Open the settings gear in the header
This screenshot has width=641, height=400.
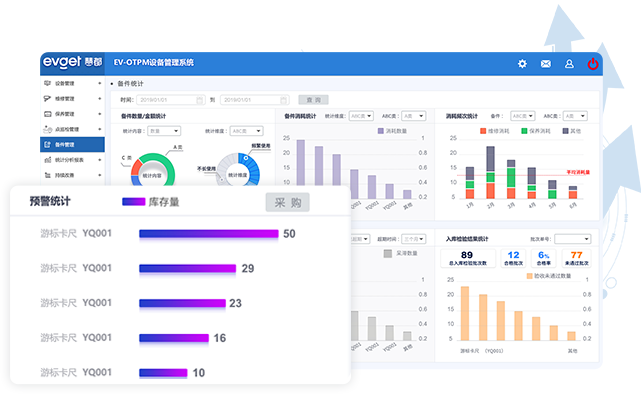tap(521, 63)
